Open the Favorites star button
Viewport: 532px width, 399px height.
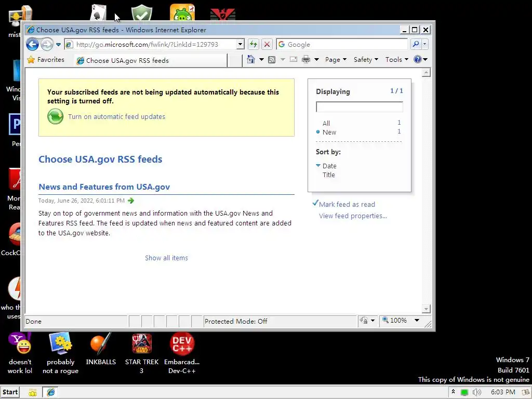(46, 60)
